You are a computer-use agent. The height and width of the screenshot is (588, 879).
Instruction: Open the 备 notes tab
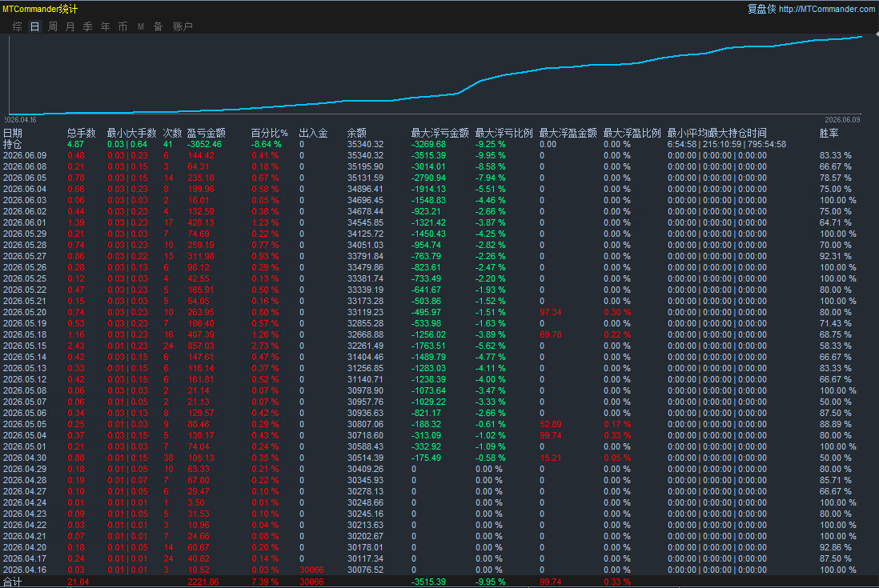(158, 26)
